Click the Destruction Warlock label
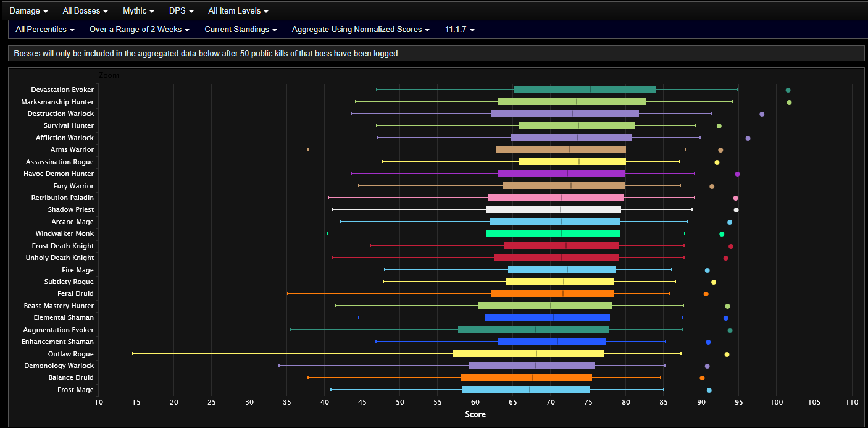The height and width of the screenshot is (428, 868). coord(61,114)
